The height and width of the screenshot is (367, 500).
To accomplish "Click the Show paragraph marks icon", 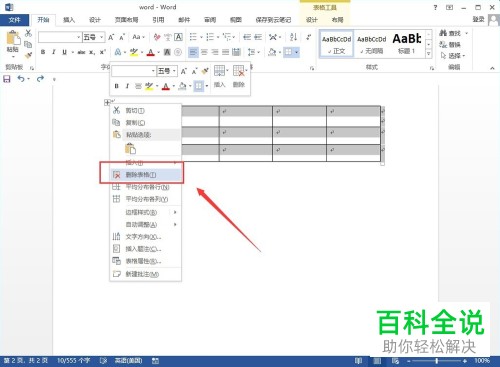I will (308, 37).
